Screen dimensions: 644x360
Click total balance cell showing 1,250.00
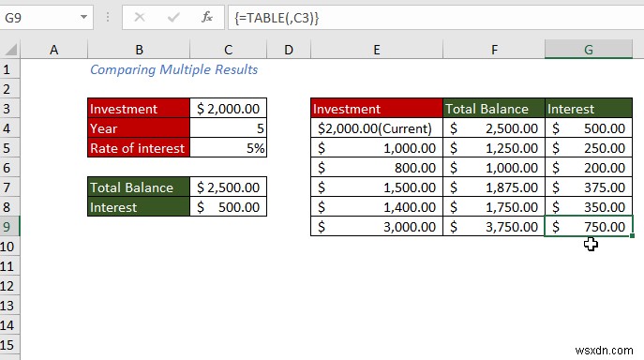coord(494,148)
